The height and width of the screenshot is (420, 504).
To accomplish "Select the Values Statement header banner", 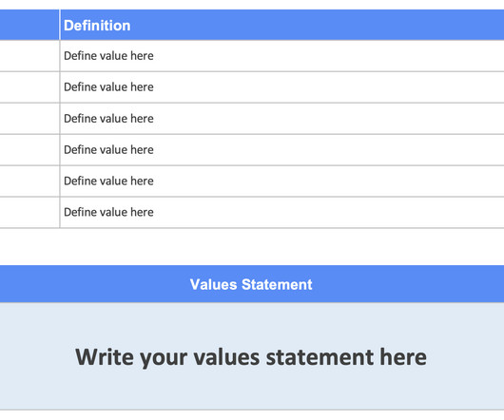I will pyautogui.click(x=252, y=284).
